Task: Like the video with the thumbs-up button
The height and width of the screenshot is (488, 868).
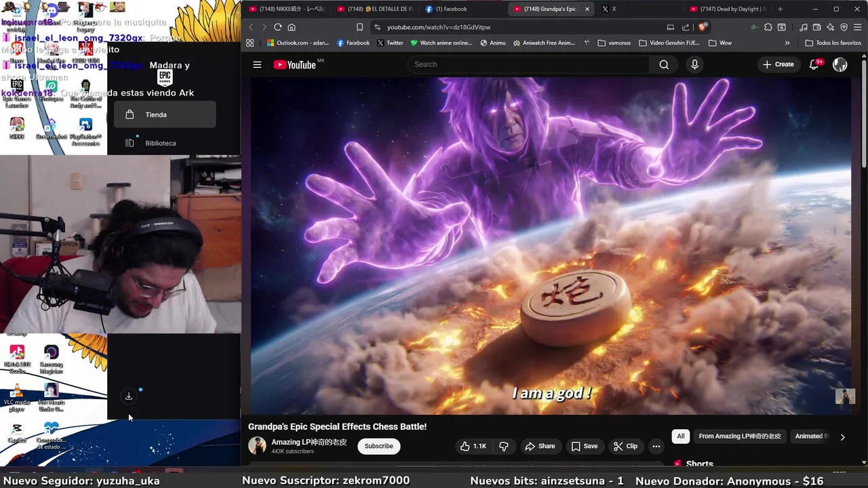Action: (473, 446)
